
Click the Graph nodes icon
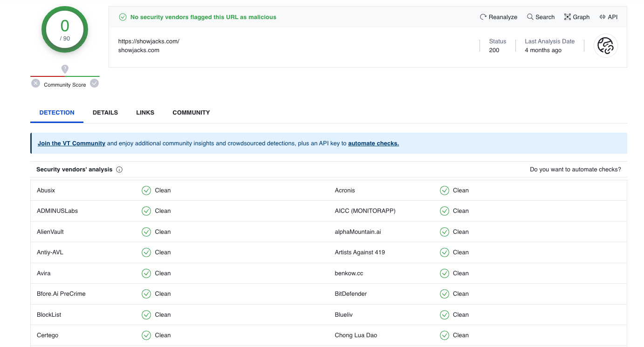click(x=567, y=17)
